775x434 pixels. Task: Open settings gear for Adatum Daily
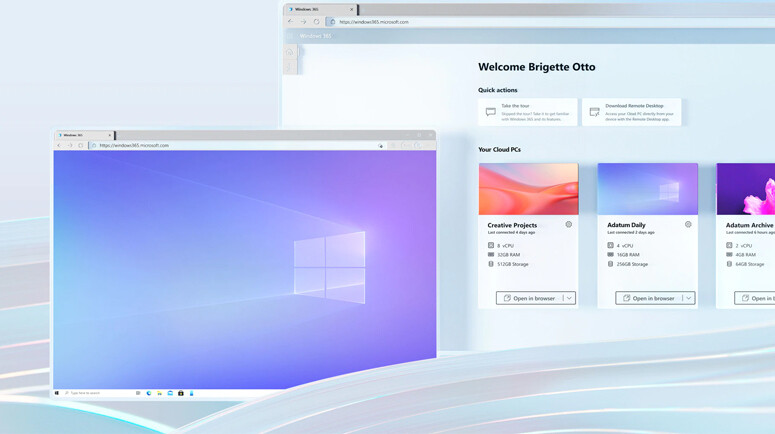coord(688,224)
